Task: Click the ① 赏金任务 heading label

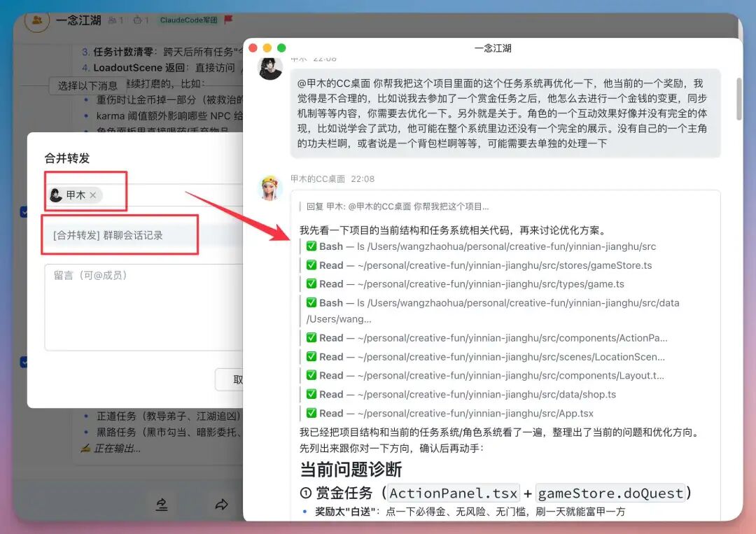Action: click(x=337, y=493)
